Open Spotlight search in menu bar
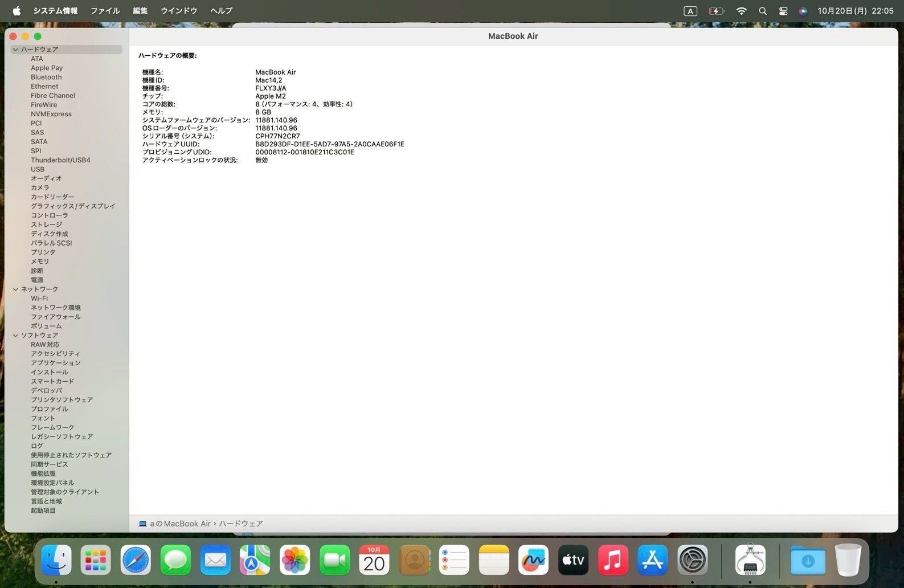904x588 pixels. (763, 11)
